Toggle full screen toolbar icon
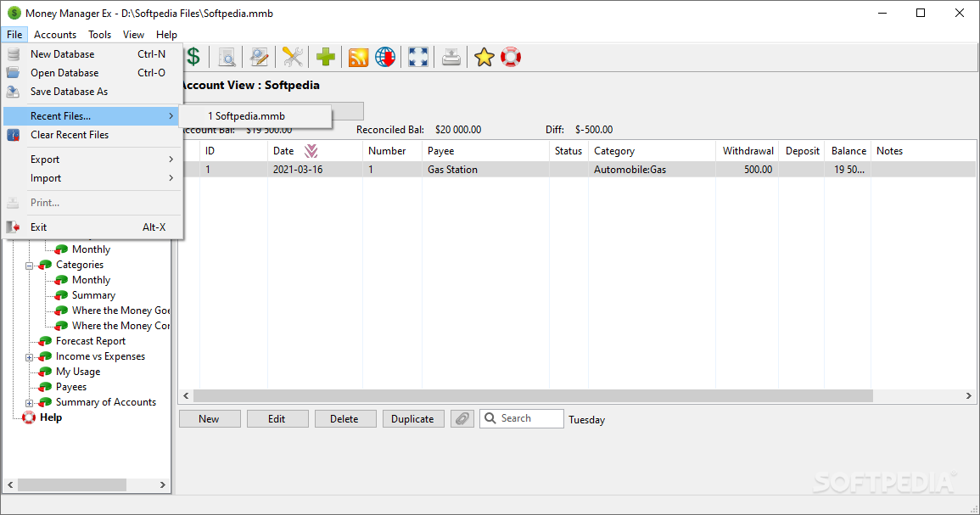980x515 pixels. [x=418, y=57]
